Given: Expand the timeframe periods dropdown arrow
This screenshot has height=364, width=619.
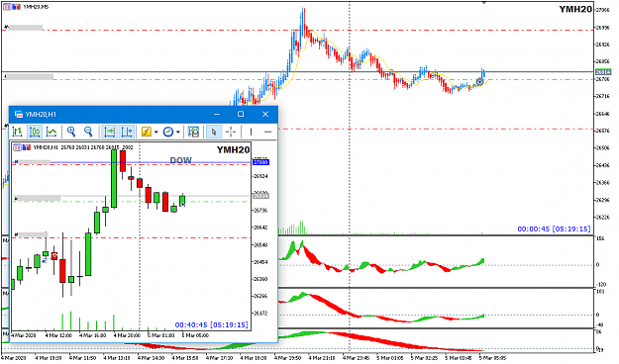Looking at the screenshot, I should tap(178, 132).
